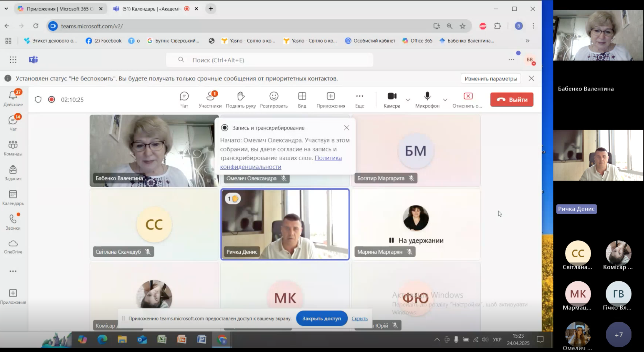Viewport: 644px width, 352px height.
Task: Dismiss the Do Not Disturb banner
Action: [x=531, y=78]
